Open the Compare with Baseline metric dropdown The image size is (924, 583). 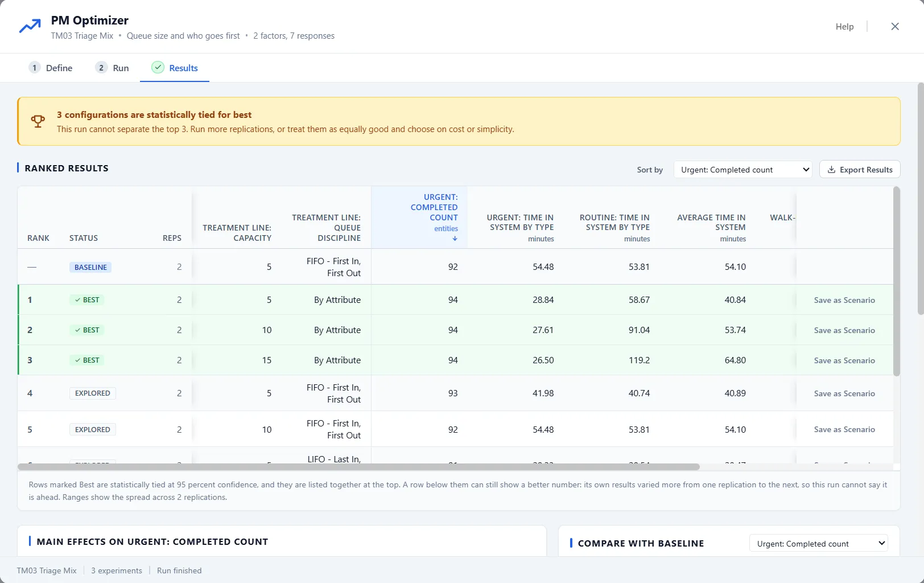point(819,544)
